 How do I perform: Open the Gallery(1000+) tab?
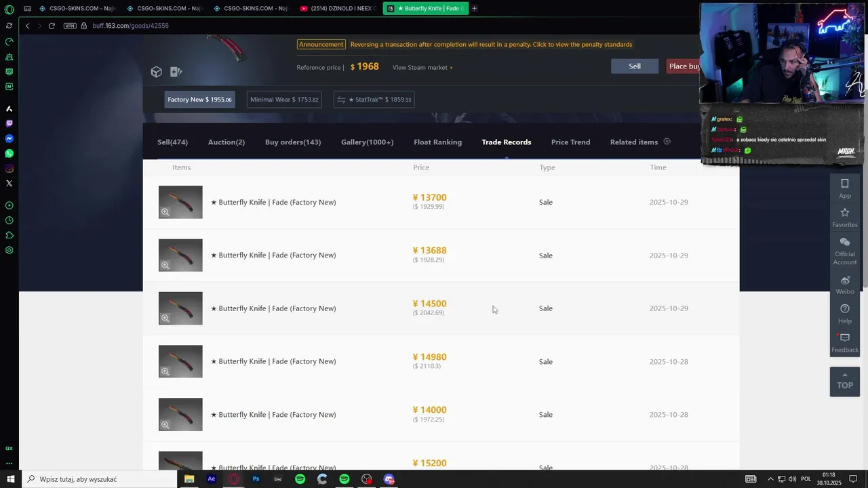point(367,142)
